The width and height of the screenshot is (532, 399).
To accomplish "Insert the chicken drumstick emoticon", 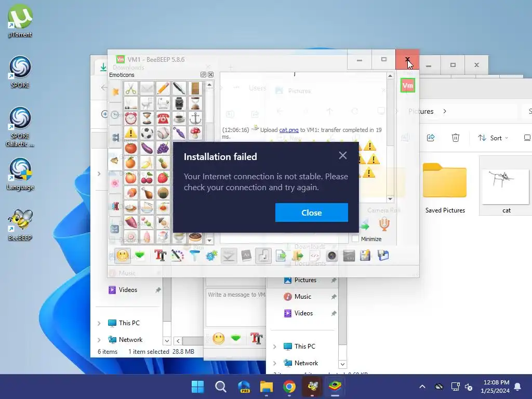I will (147, 193).
